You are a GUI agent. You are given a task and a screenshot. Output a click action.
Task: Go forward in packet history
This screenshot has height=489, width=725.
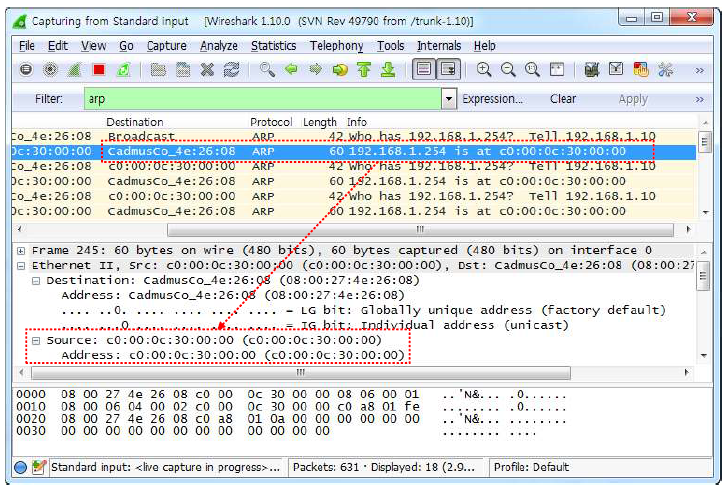[x=315, y=70]
